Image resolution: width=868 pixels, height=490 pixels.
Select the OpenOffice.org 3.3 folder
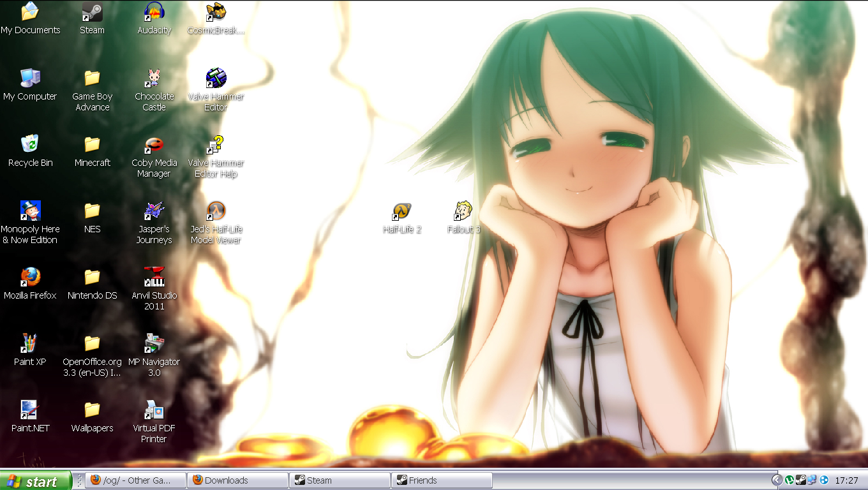point(92,355)
